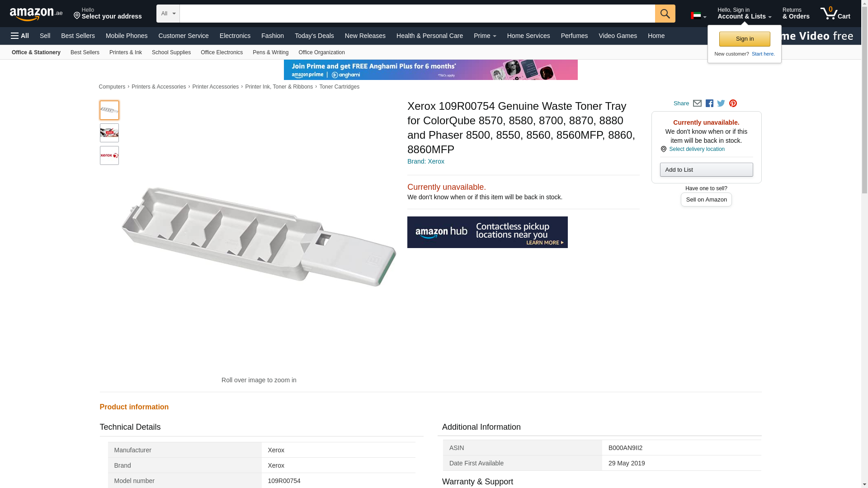
Task: Expand the Prime navigation dropdown
Action: tap(485, 36)
